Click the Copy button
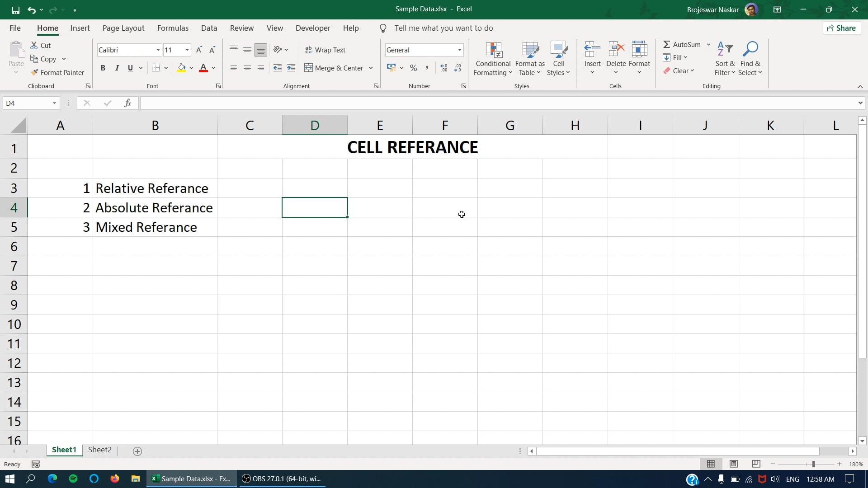This screenshot has width=868, height=488. (43, 59)
